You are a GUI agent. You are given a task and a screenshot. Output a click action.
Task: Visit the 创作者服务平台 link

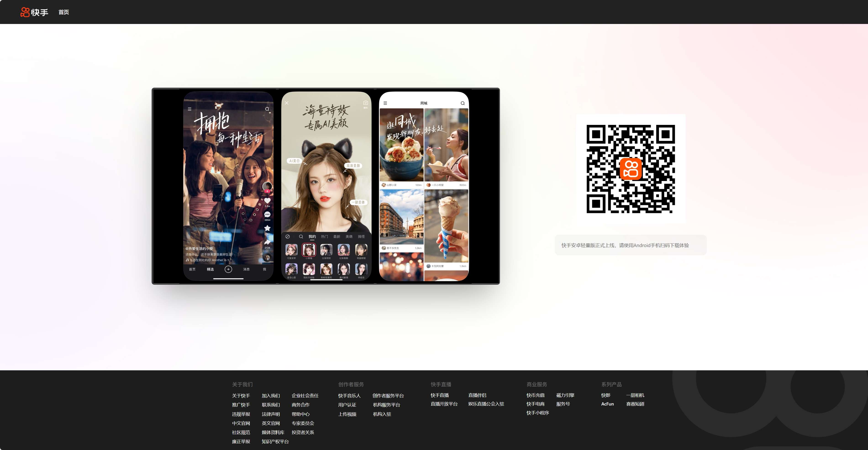(x=388, y=396)
